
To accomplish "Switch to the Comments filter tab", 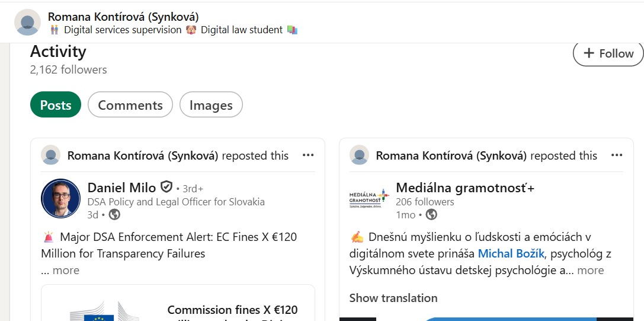I will pos(130,105).
